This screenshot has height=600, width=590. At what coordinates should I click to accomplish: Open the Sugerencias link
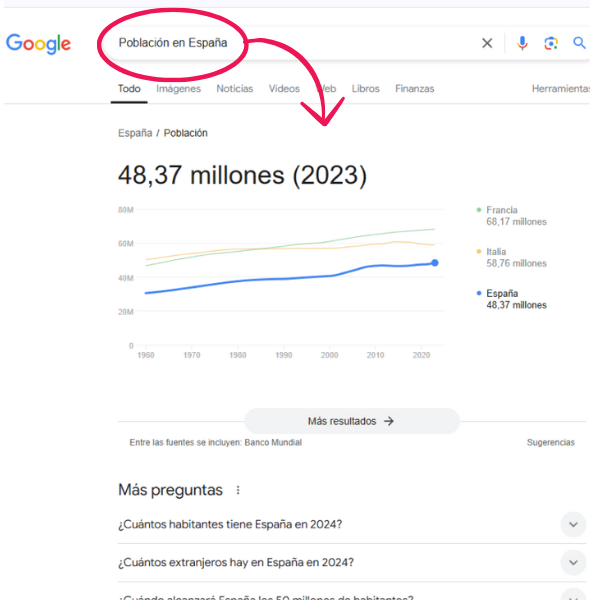[x=551, y=443]
